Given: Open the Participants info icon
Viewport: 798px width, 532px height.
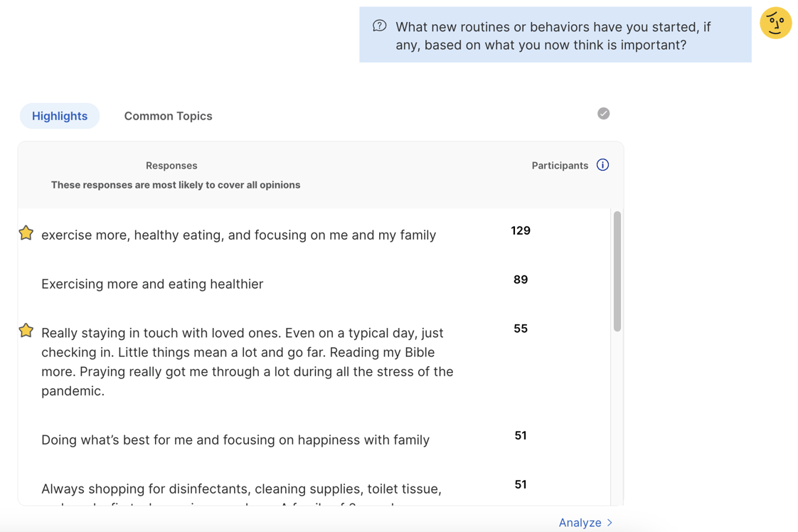Looking at the screenshot, I should tap(602, 165).
